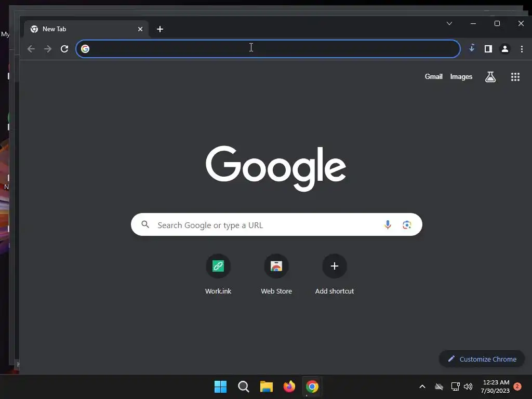Open volume speaker tray icon

[x=468, y=387]
